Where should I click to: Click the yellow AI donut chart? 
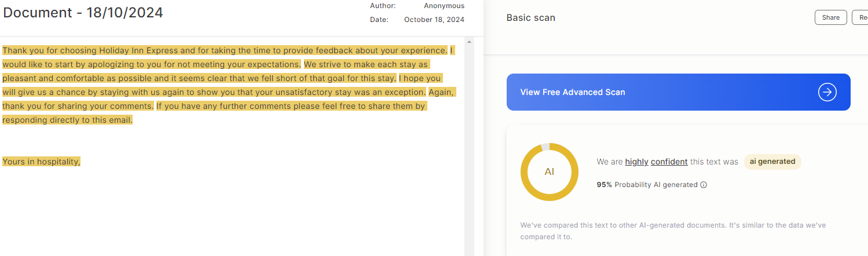(x=549, y=172)
